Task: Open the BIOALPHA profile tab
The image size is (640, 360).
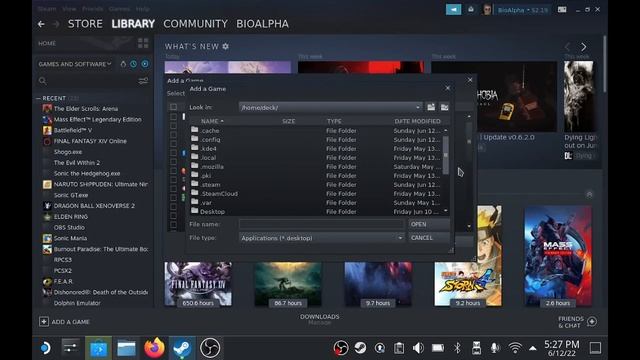Action: click(x=262, y=24)
